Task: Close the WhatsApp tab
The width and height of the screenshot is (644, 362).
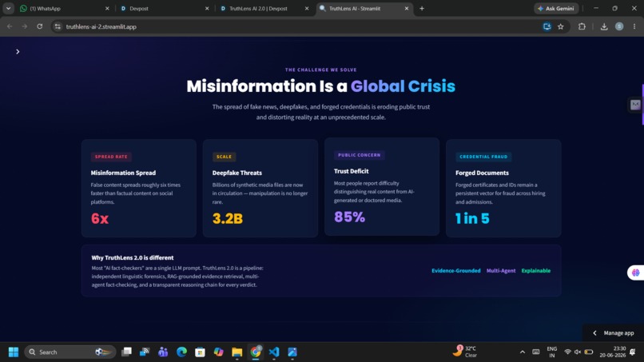Action: click(x=107, y=8)
